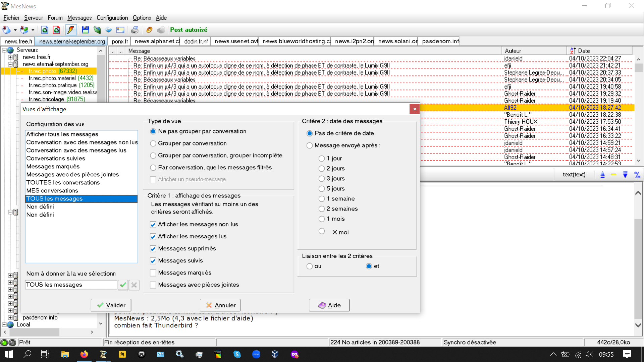
Task: Uncheck 'Messages supprimés' checkbox
Action: (153, 249)
